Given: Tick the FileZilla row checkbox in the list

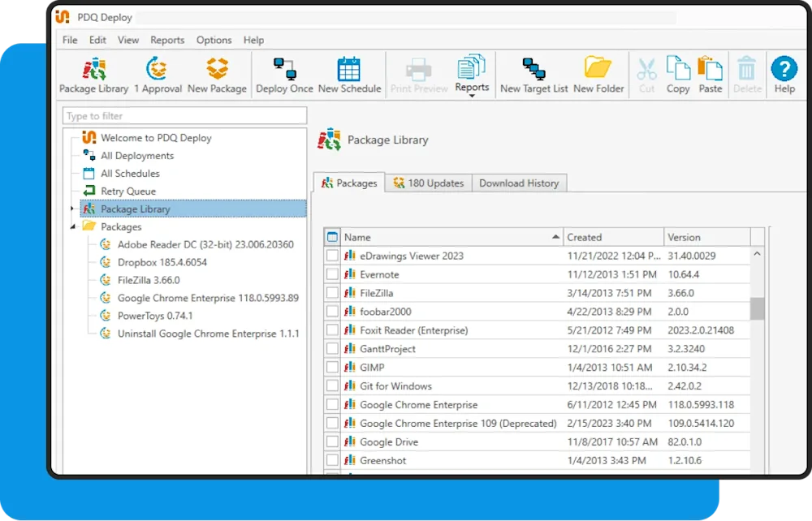Looking at the screenshot, I should coord(332,293).
